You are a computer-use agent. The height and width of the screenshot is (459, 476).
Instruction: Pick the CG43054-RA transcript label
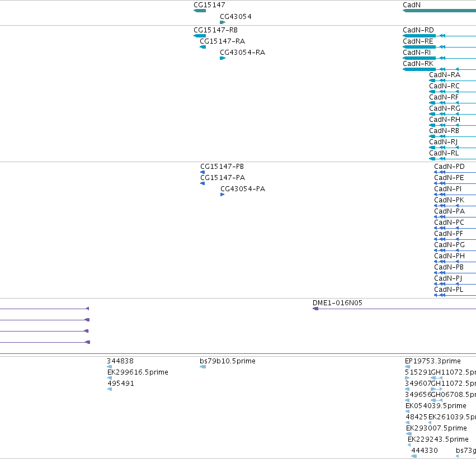tap(242, 53)
